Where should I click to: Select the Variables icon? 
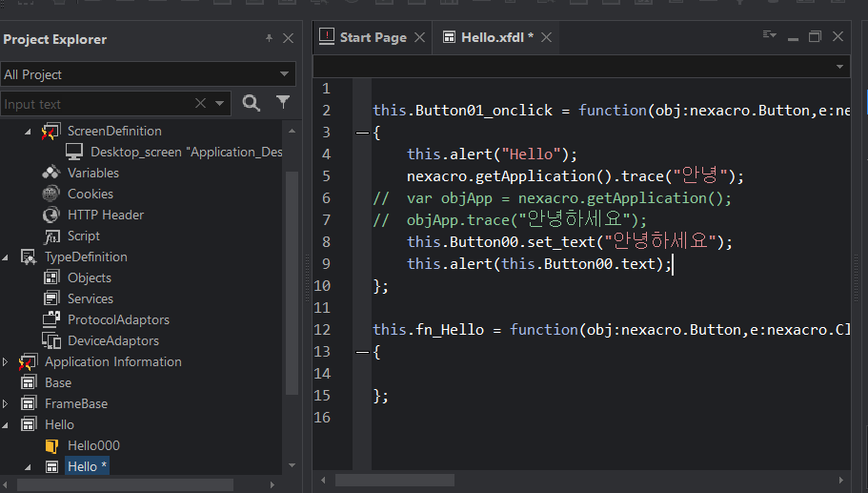click(50, 173)
